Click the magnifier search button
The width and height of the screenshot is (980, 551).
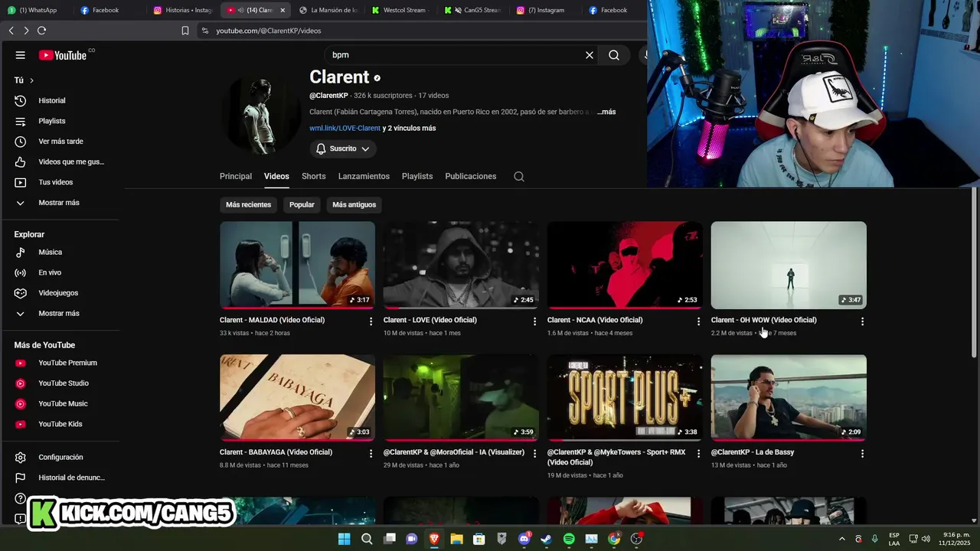click(x=614, y=55)
